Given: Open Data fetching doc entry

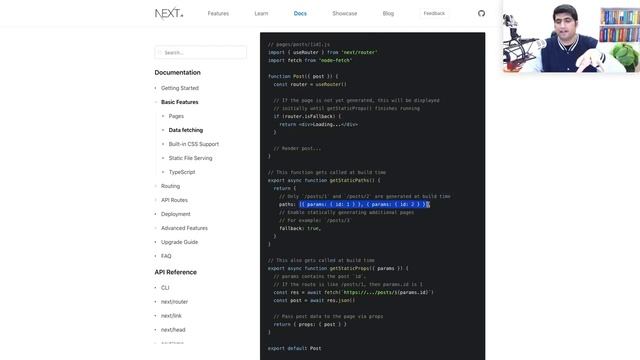Looking at the screenshot, I should [x=186, y=130].
